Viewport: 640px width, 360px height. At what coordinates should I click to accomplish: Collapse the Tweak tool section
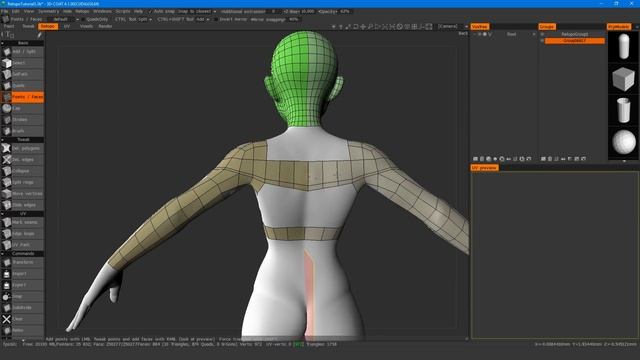[22, 140]
